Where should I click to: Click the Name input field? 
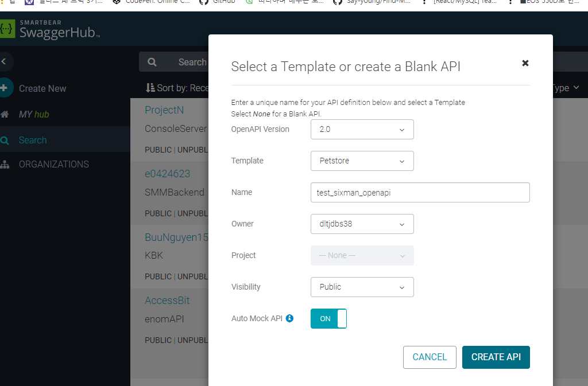(x=420, y=193)
